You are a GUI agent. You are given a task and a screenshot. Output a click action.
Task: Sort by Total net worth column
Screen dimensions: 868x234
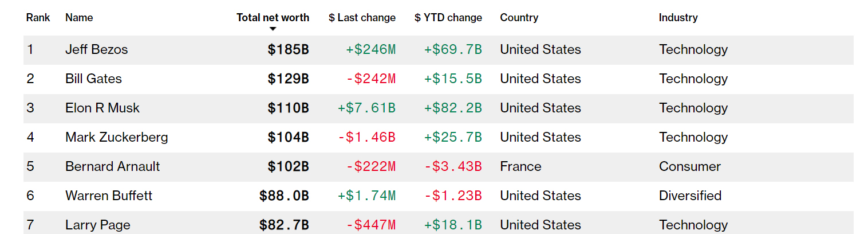273,18
